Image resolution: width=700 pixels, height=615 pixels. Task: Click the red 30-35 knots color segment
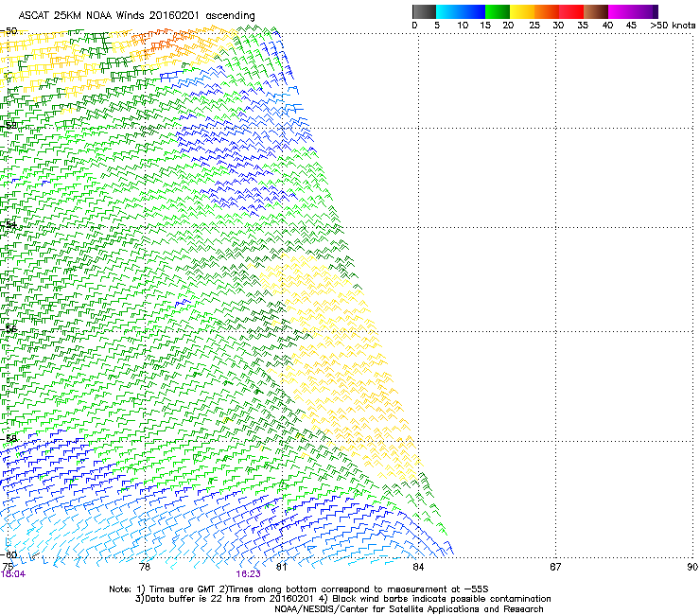(571, 11)
